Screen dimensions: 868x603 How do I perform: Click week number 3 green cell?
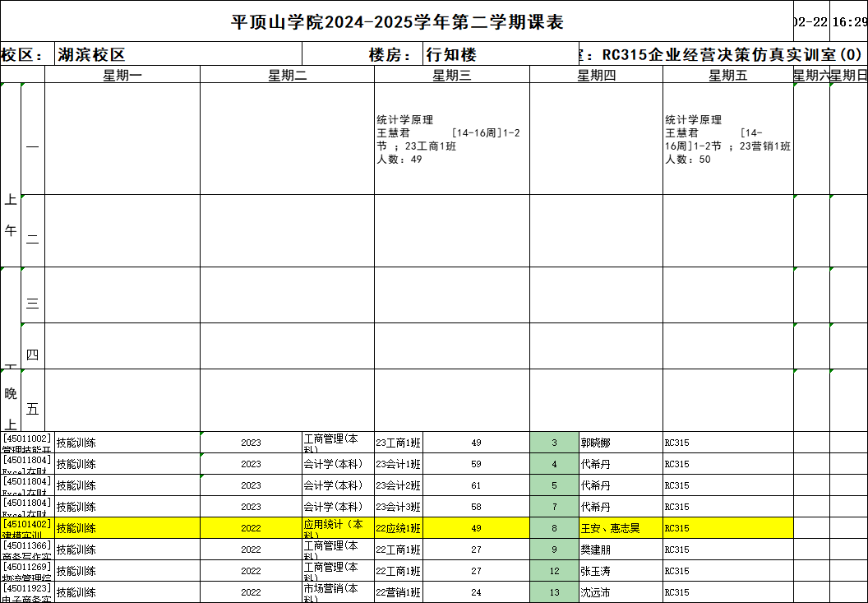pyautogui.click(x=554, y=443)
